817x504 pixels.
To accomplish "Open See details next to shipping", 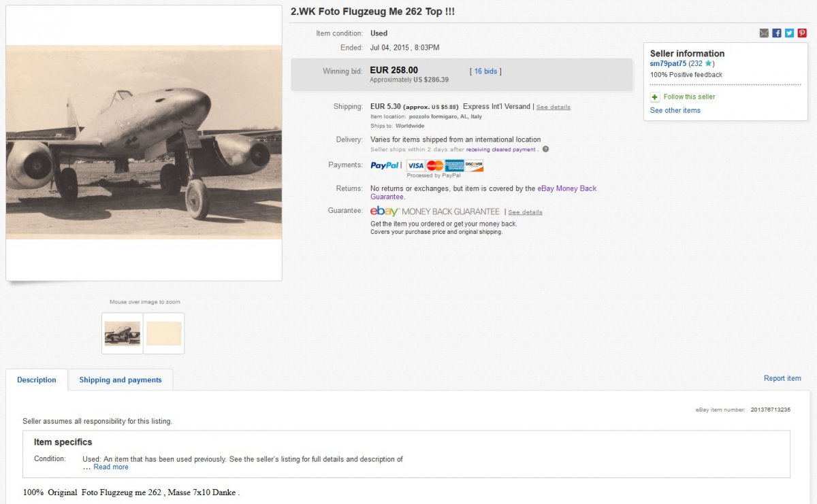I will (x=554, y=107).
